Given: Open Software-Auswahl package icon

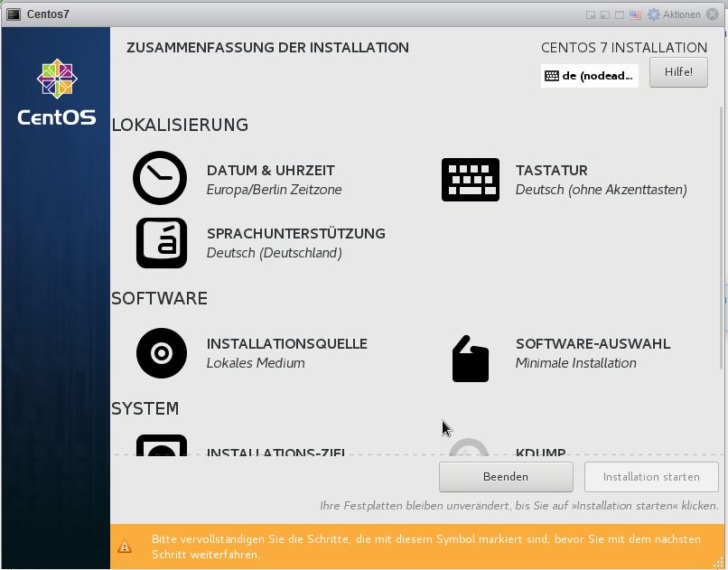Looking at the screenshot, I should click(x=471, y=359).
